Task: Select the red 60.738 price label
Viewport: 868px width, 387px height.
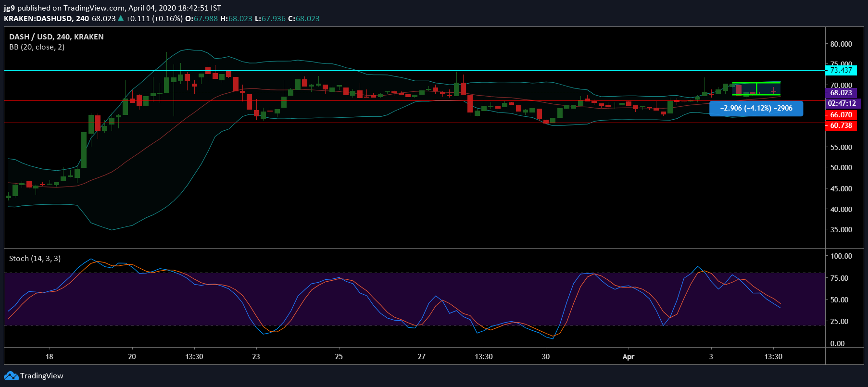Action: (841, 125)
